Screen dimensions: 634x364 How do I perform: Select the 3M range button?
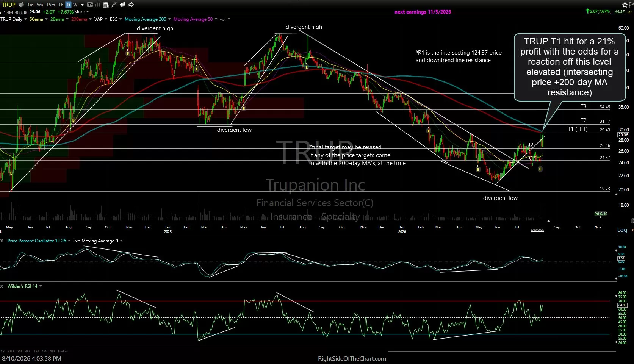click(28, 352)
